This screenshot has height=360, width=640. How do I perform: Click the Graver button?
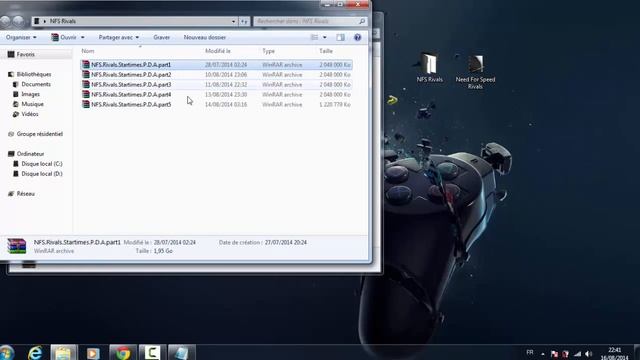point(162,37)
